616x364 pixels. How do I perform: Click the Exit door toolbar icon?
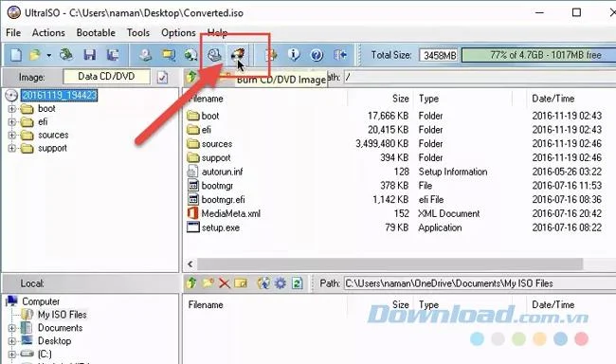[340, 55]
